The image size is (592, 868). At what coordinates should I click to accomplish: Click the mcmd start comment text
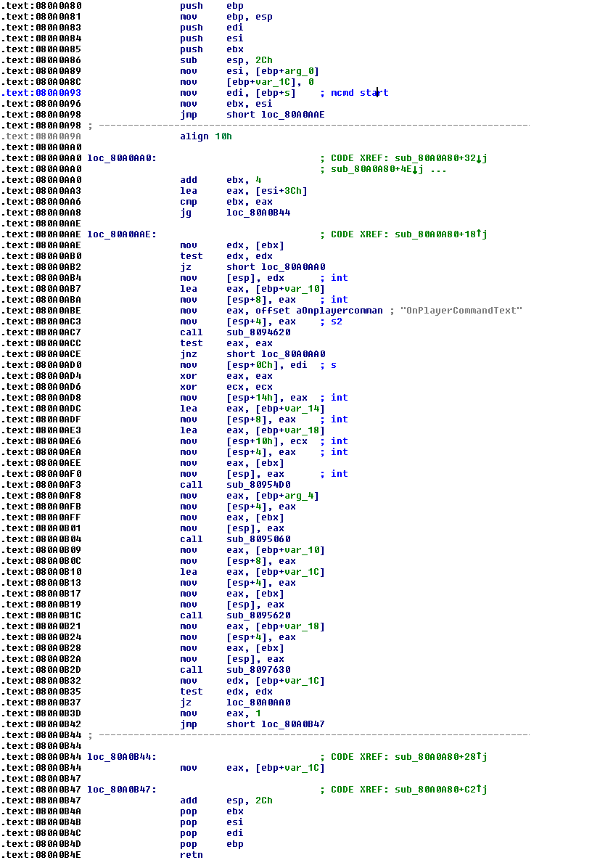358,92
